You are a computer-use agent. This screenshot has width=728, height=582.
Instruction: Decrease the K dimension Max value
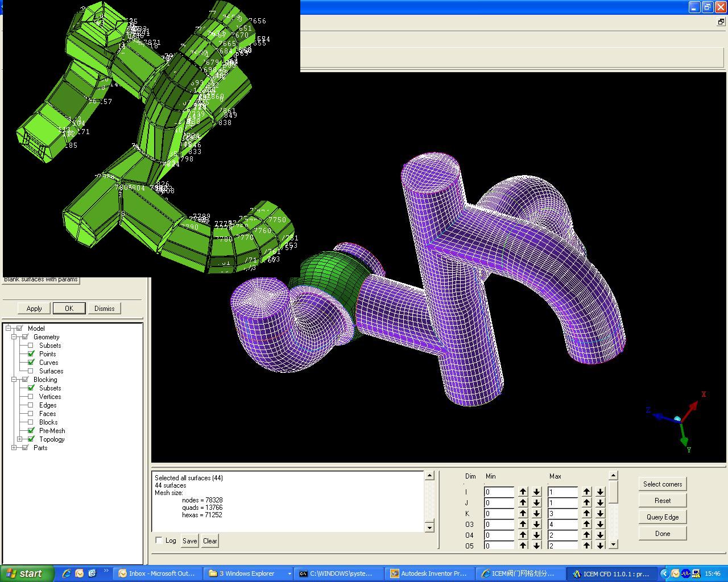point(600,513)
